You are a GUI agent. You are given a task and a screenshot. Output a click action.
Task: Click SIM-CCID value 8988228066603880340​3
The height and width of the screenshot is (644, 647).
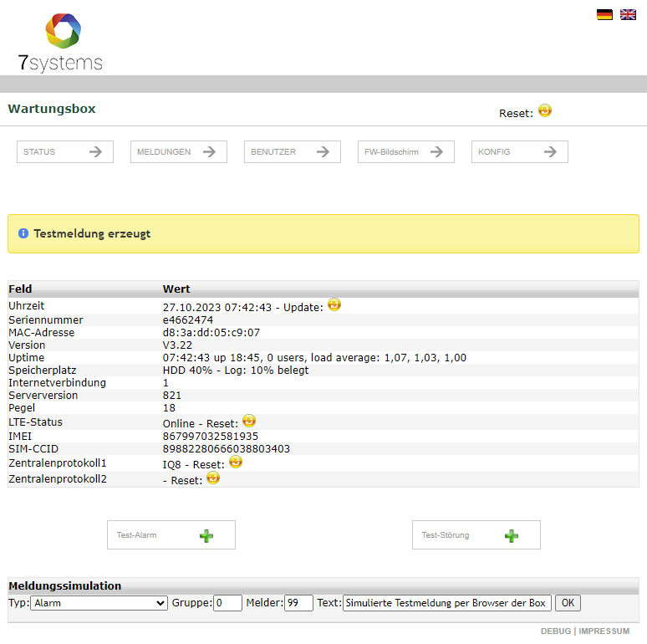click(x=227, y=449)
